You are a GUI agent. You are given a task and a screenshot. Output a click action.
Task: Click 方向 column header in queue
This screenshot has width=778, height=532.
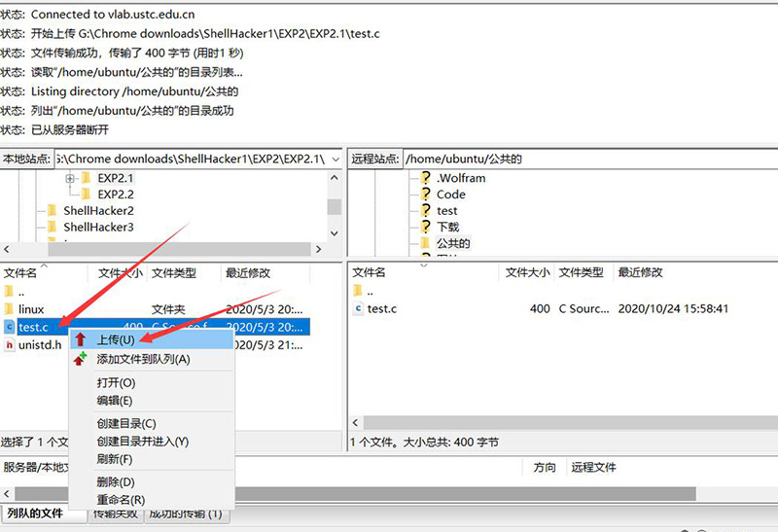tap(545, 468)
